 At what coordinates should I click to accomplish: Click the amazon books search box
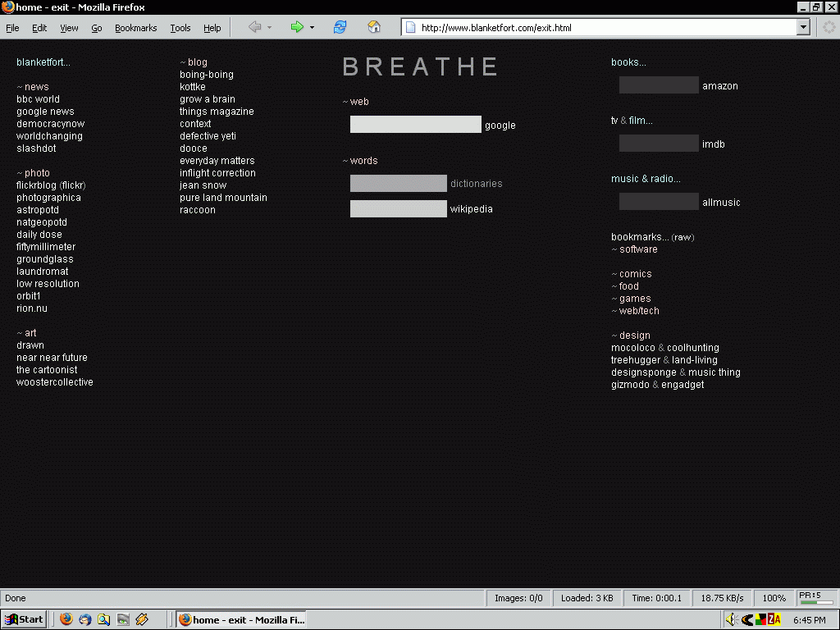tap(659, 85)
